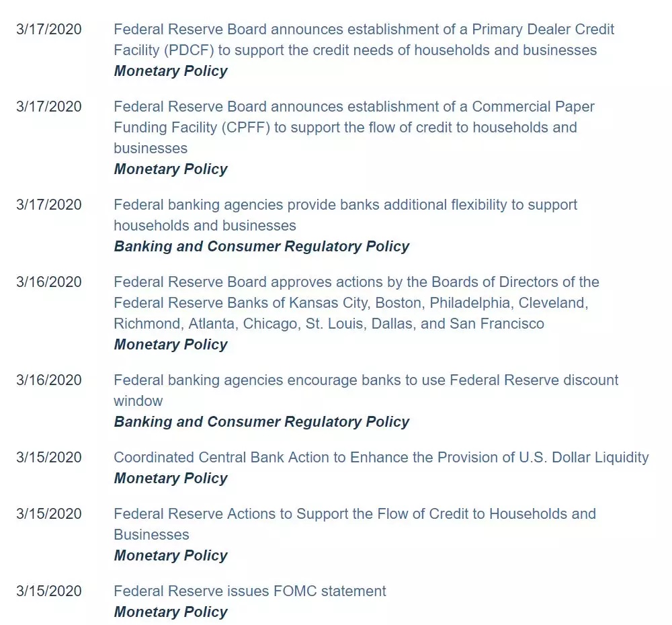This screenshot has height=625, width=672.
Task: Click Monetary Policy label under Boards of Directors item
Action: click(x=171, y=345)
